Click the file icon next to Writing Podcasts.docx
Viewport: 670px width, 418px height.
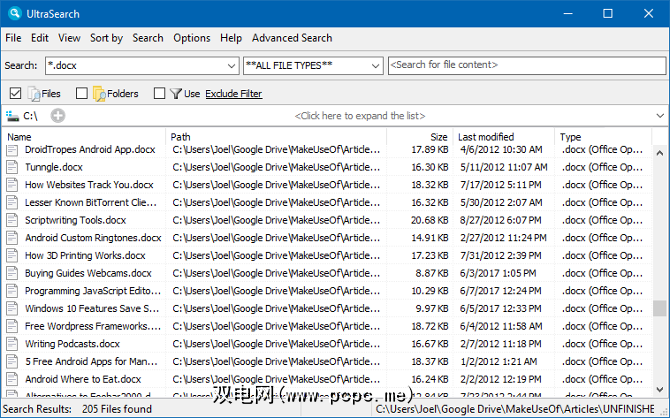(13, 343)
